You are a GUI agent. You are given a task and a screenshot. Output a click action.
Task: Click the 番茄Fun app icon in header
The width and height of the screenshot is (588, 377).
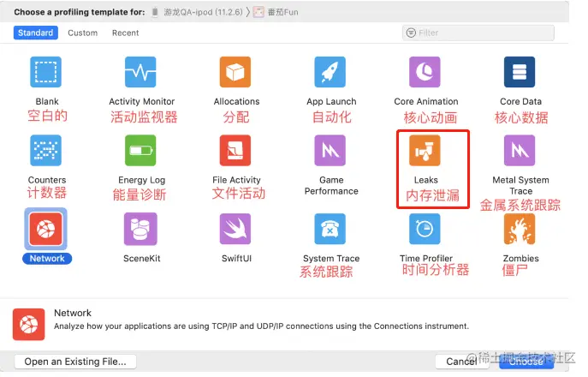[x=258, y=12]
